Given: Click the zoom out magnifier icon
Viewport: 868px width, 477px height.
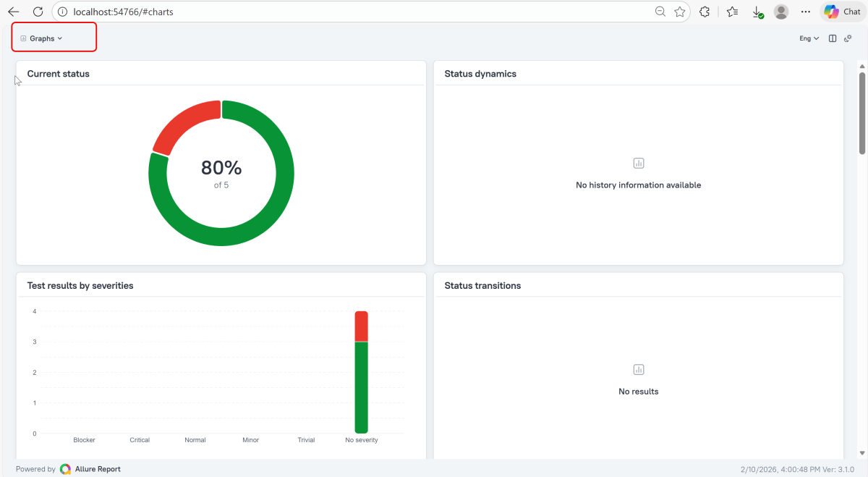Looking at the screenshot, I should point(660,12).
